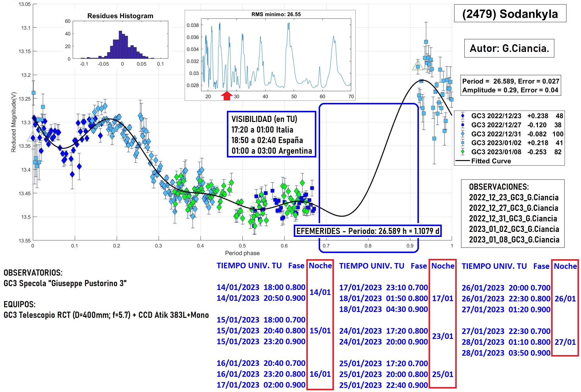Click observation '2022_12_23_GC3_G.Ciancia'
This screenshot has height=392, width=581.
coord(514,197)
